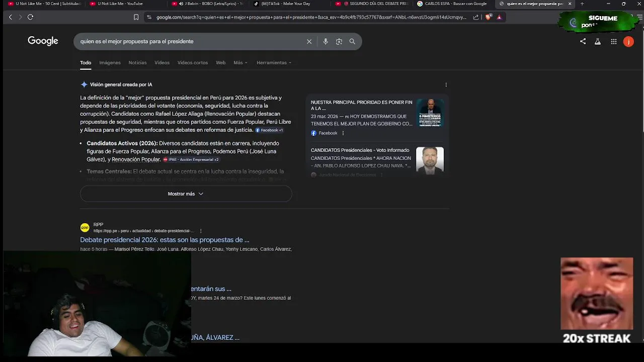Click 'Visión general creada por IA' heading

pyautogui.click(x=121, y=85)
